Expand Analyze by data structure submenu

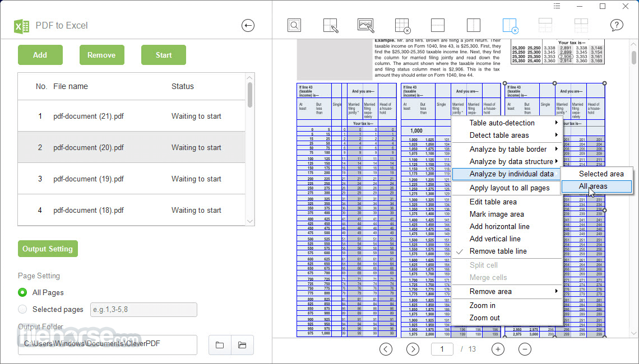[x=507, y=161]
